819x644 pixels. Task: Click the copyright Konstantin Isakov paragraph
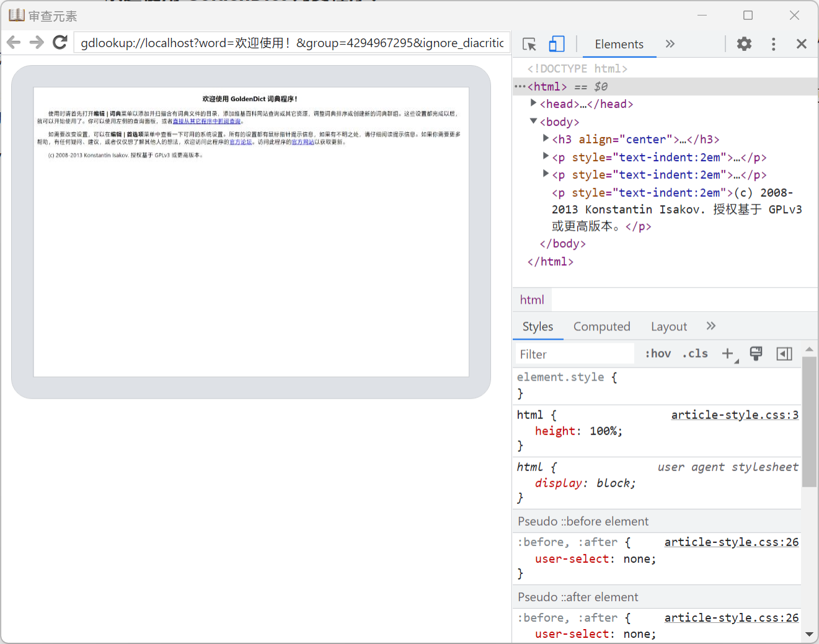125,156
